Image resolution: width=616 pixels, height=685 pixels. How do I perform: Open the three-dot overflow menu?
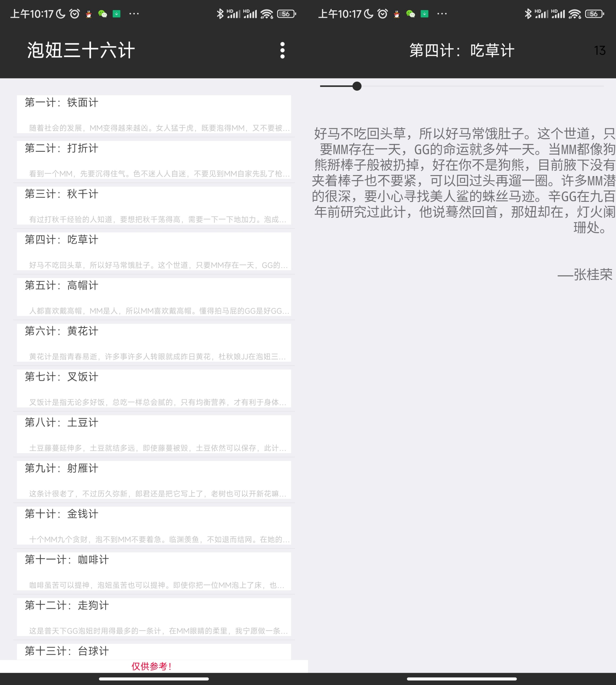click(x=282, y=51)
